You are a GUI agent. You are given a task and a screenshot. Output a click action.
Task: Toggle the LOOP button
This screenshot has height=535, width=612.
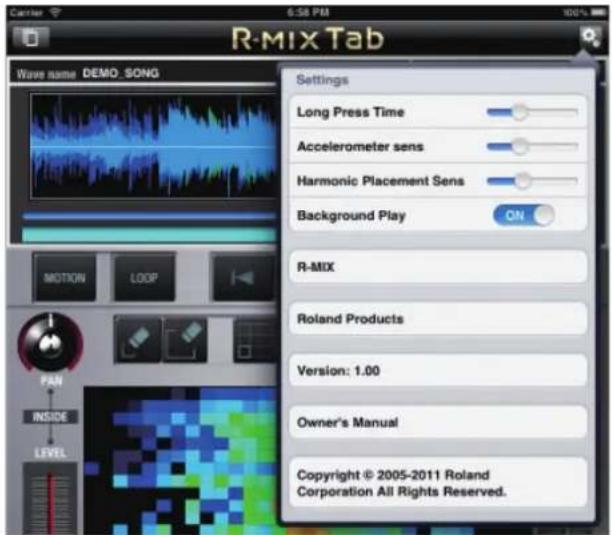[x=144, y=277]
